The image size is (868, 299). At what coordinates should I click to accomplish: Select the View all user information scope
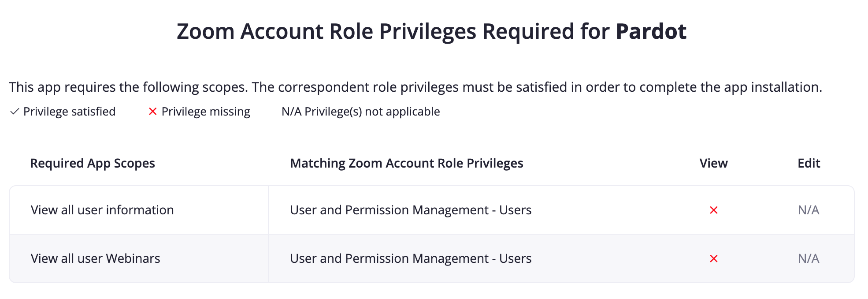(x=102, y=210)
